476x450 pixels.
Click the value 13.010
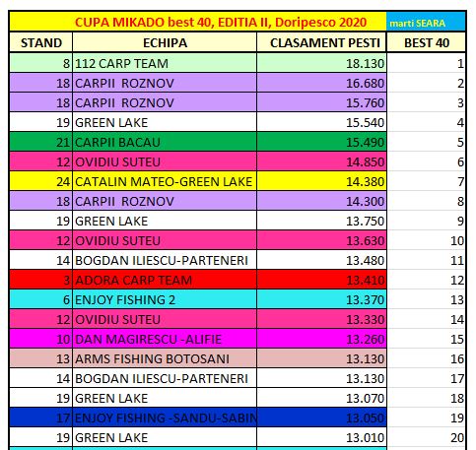click(x=321, y=437)
